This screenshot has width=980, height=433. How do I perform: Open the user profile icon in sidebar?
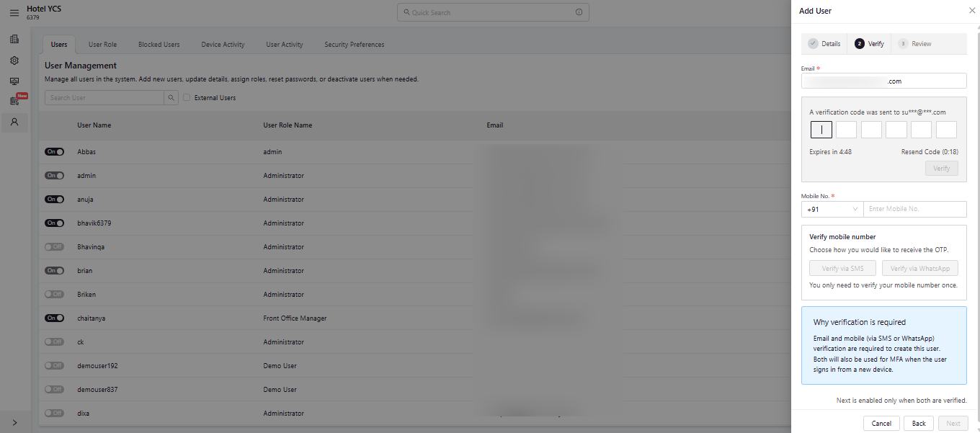click(x=14, y=122)
